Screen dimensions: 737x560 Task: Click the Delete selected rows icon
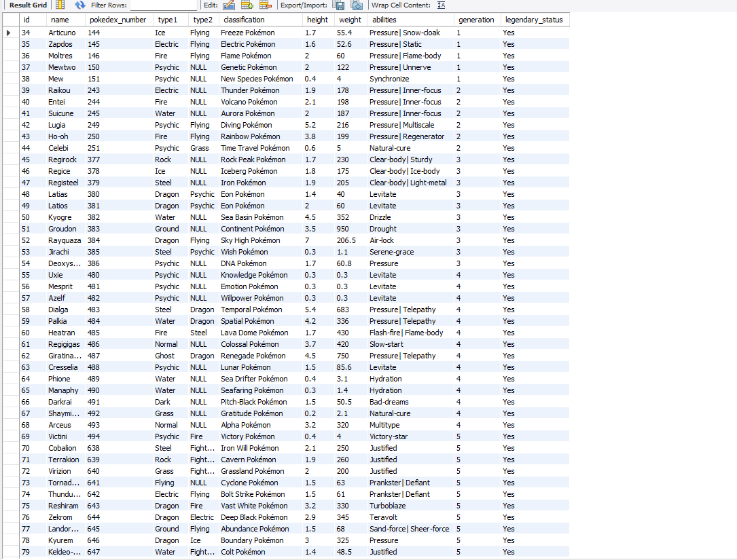[266, 5]
